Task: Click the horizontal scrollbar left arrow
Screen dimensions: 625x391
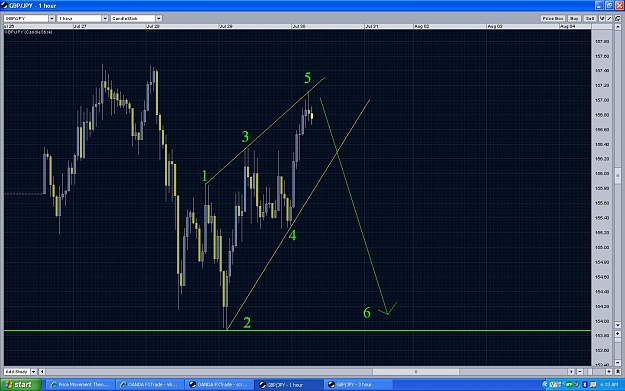Action: coord(42,371)
